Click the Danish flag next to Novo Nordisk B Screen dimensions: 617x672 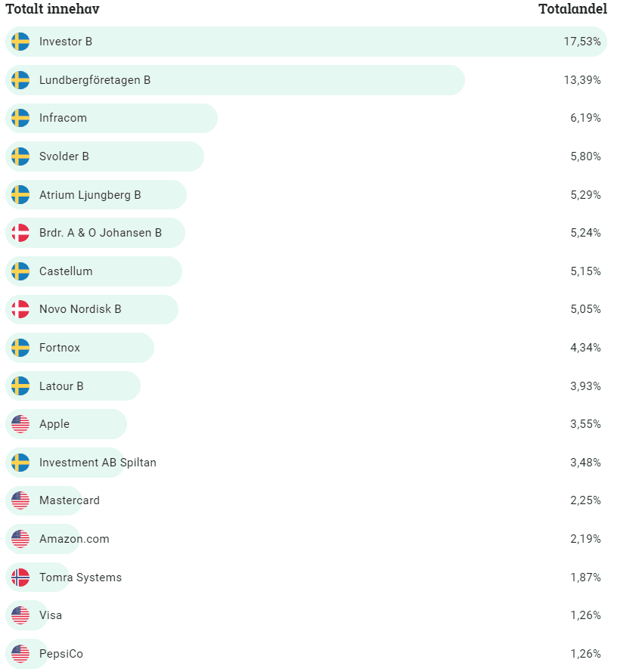pos(20,309)
